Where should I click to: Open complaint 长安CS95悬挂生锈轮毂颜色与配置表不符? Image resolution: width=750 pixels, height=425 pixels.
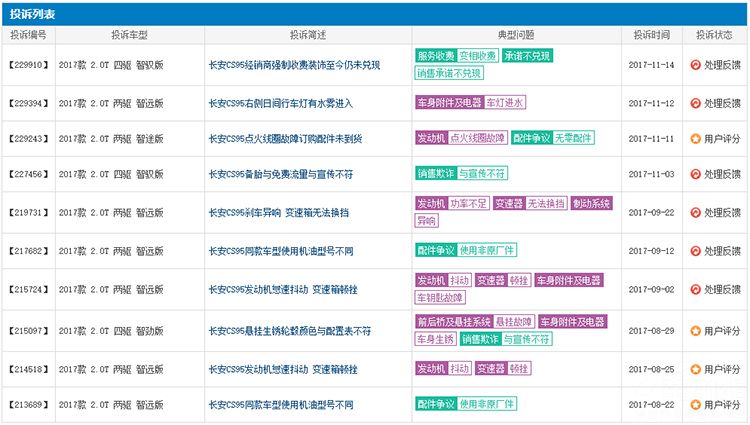289,330
